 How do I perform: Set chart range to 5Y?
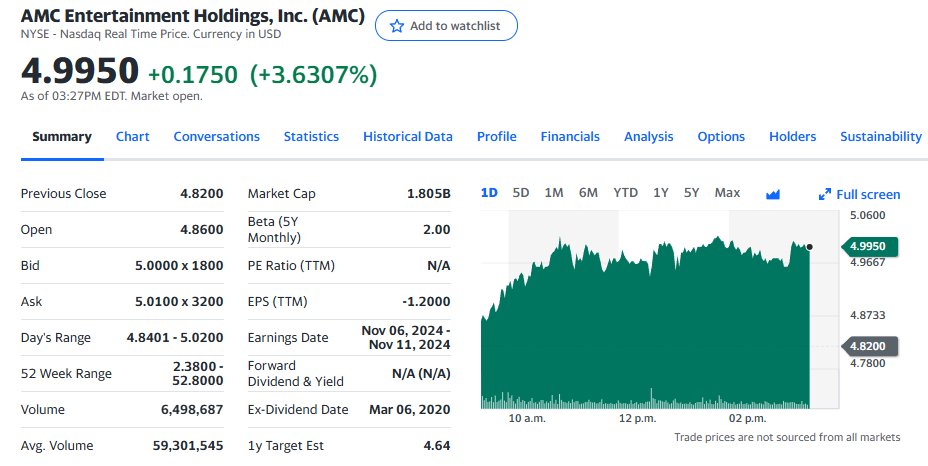click(691, 193)
